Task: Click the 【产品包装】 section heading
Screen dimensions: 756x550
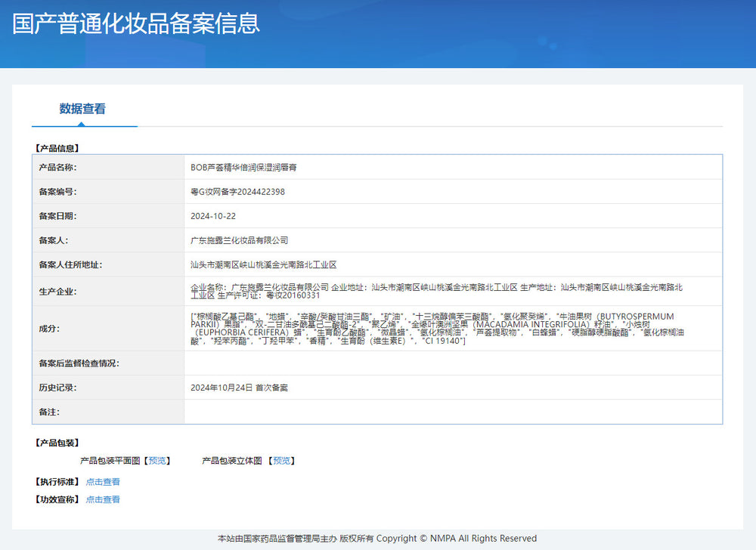Action: point(57,443)
